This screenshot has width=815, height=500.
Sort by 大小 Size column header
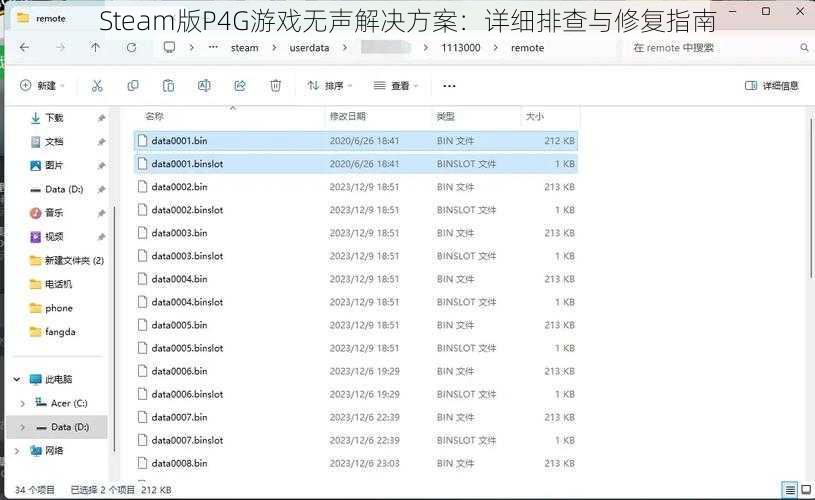click(534, 116)
